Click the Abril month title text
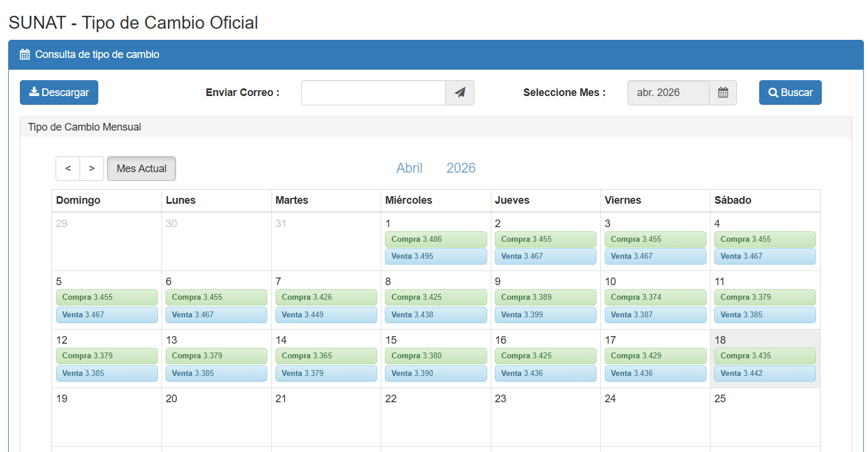Image resolution: width=868 pixels, height=452 pixels. pos(409,169)
